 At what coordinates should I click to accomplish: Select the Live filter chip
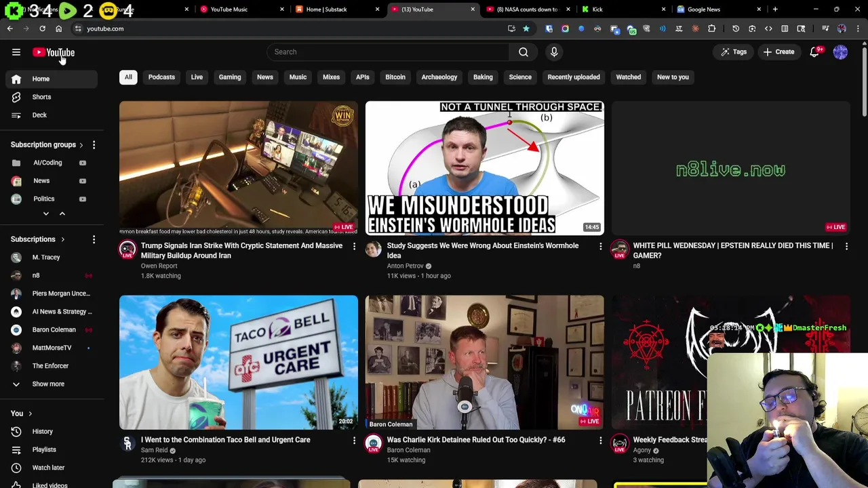(197, 77)
